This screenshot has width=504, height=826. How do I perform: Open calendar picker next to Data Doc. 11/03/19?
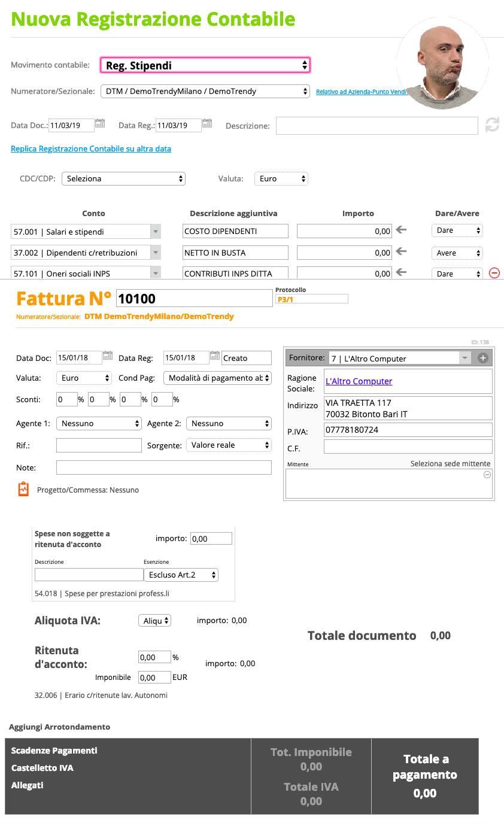pos(100,124)
